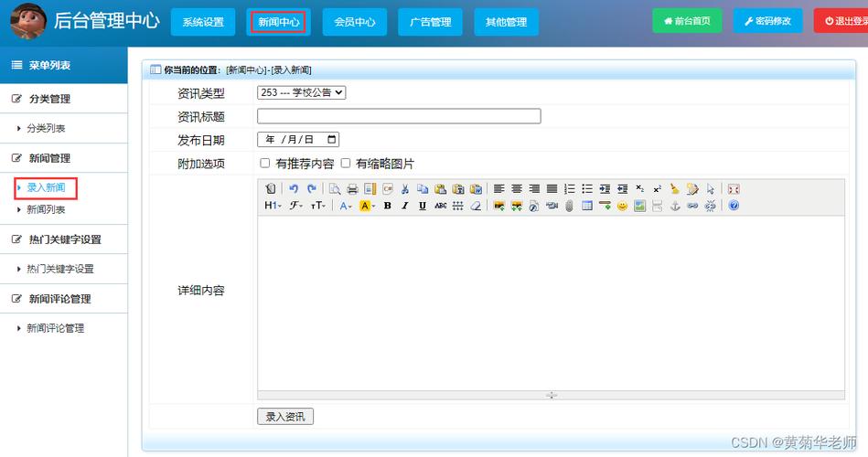The width and height of the screenshot is (868, 457).
Task: Paste from Word icon
Action: tap(476, 188)
